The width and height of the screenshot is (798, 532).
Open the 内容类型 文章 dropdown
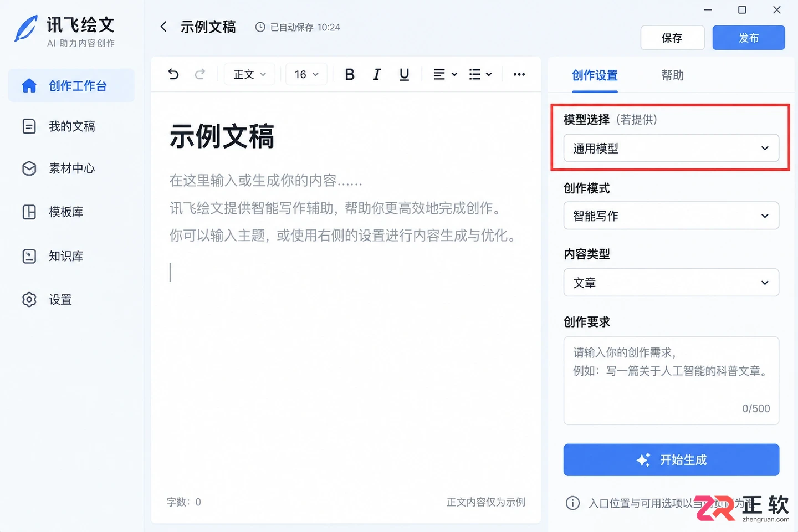coord(671,283)
